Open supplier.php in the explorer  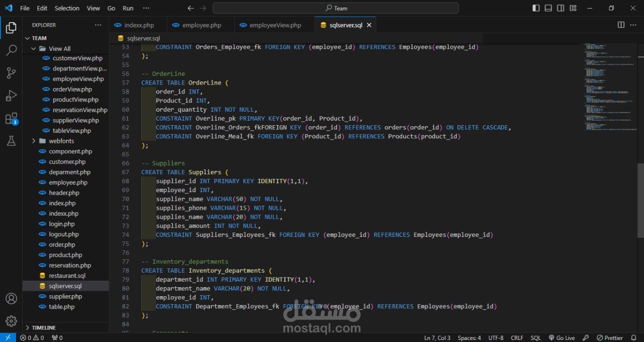click(65, 296)
